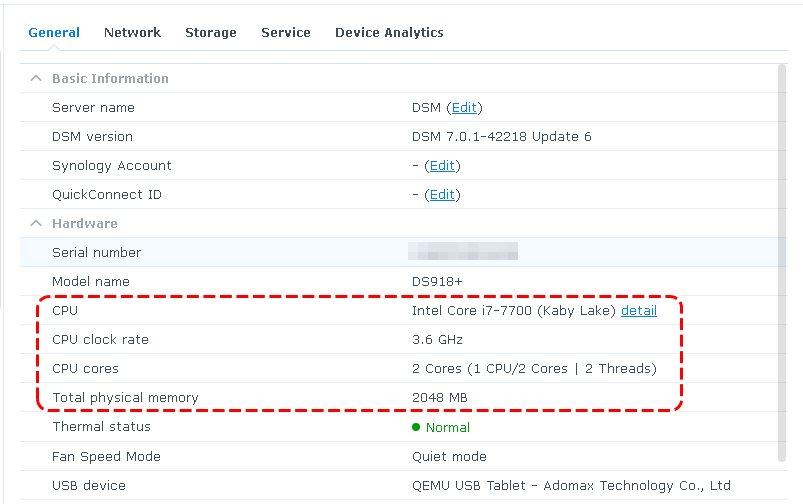Screen dimensions: 803x504
Task: Select the Model name DS918+ row
Action: (400, 282)
